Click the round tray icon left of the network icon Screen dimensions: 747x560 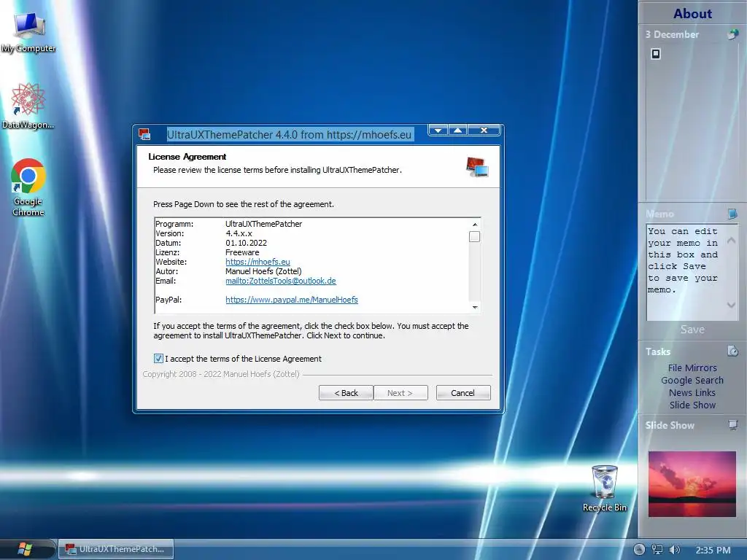click(x=639, y=550)
